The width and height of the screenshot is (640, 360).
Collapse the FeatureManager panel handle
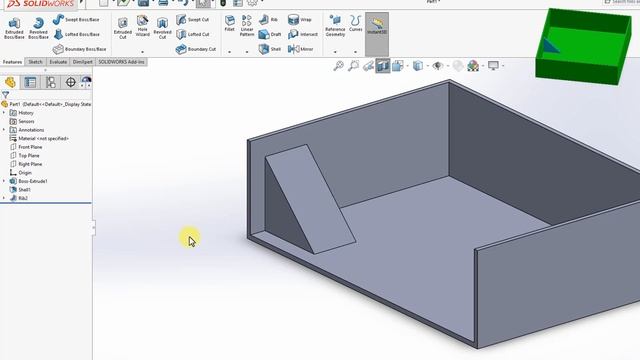click(93, 227)
